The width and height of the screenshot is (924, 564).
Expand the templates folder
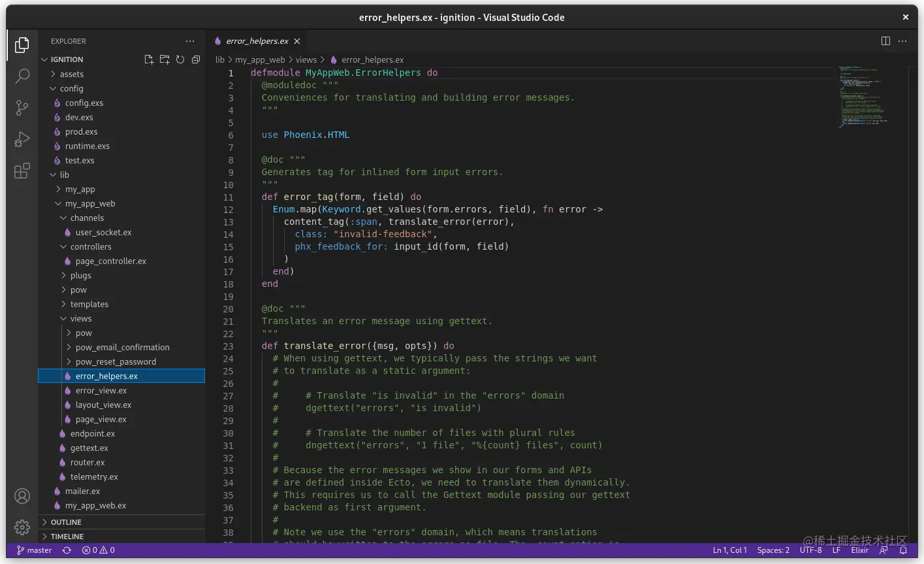(x=89, y=305)
